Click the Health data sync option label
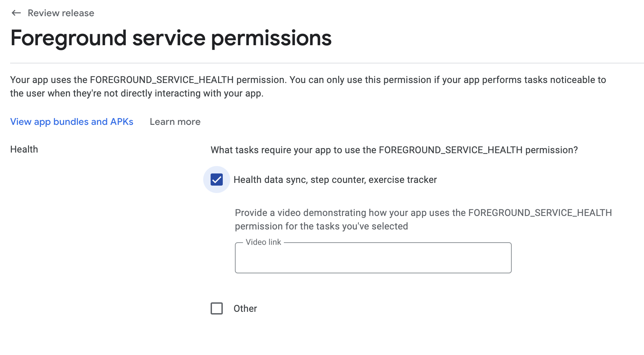 [335, 180]
